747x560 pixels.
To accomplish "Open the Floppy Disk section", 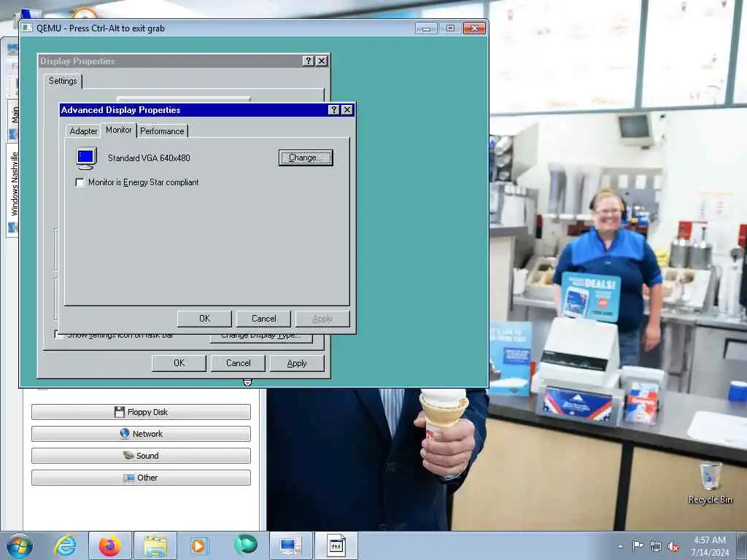I will pos(141,412).
